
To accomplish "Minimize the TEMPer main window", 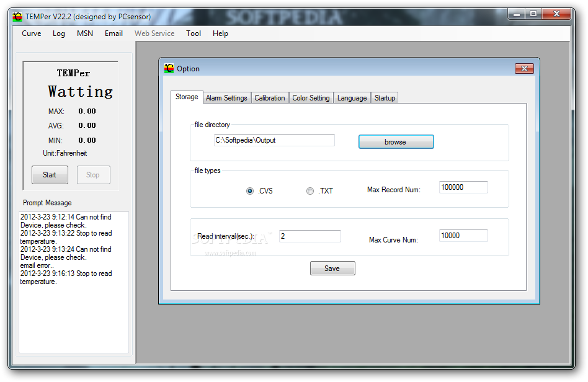I will (x=517, y=14).
